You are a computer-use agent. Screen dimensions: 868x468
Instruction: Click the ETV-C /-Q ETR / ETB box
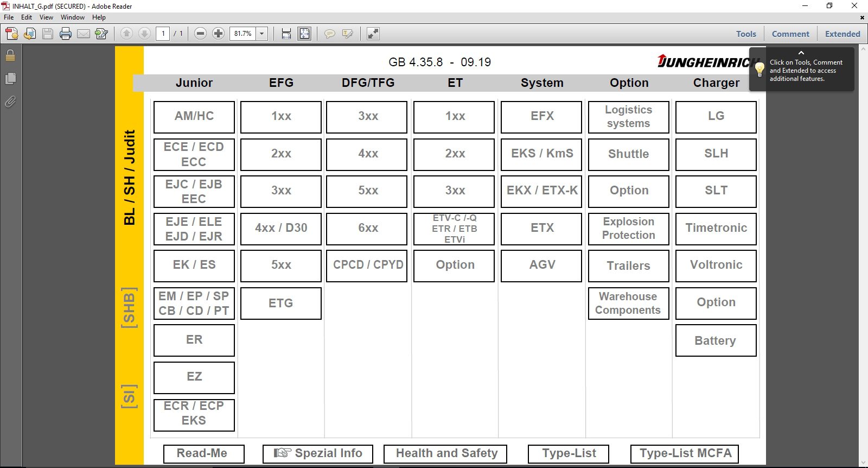point(454,229)
